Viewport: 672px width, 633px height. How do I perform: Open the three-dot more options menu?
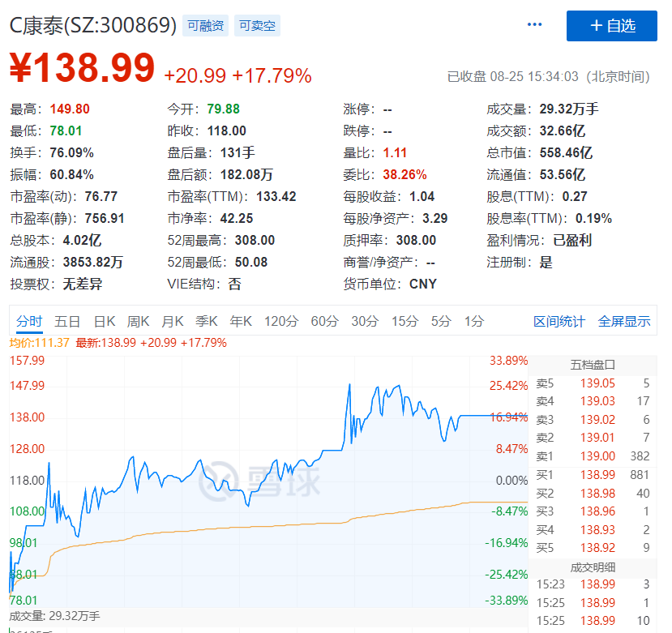(534, 24)
